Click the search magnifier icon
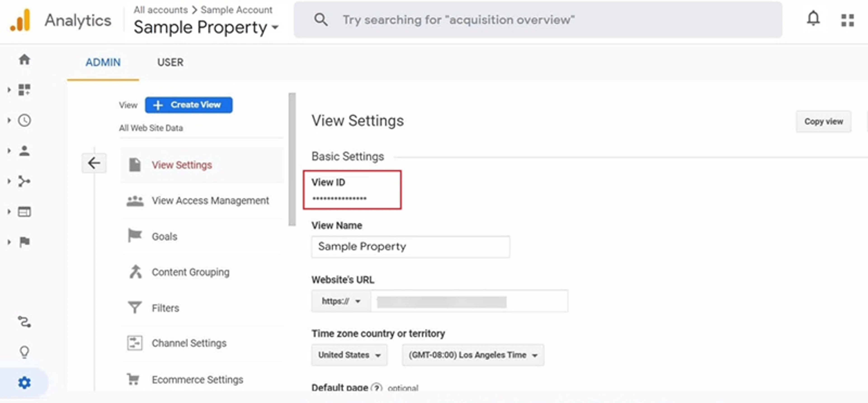 click(x=321, y=19)
